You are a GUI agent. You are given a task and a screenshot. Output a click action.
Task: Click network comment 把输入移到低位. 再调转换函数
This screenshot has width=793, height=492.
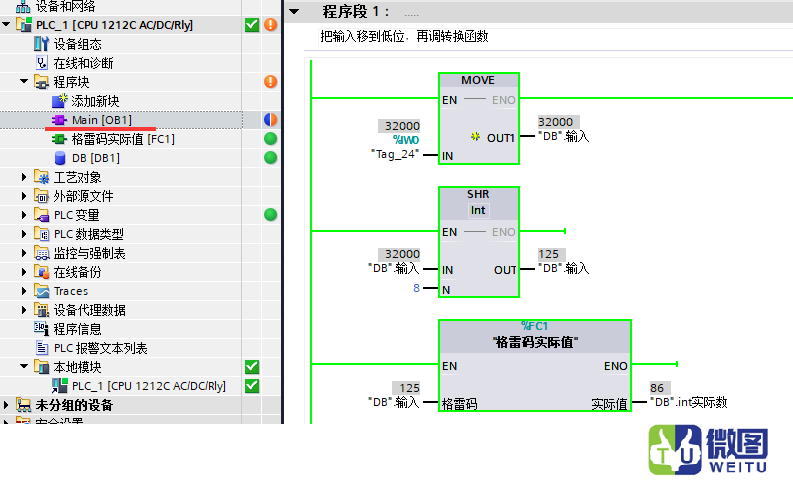(x=404, y=36)
